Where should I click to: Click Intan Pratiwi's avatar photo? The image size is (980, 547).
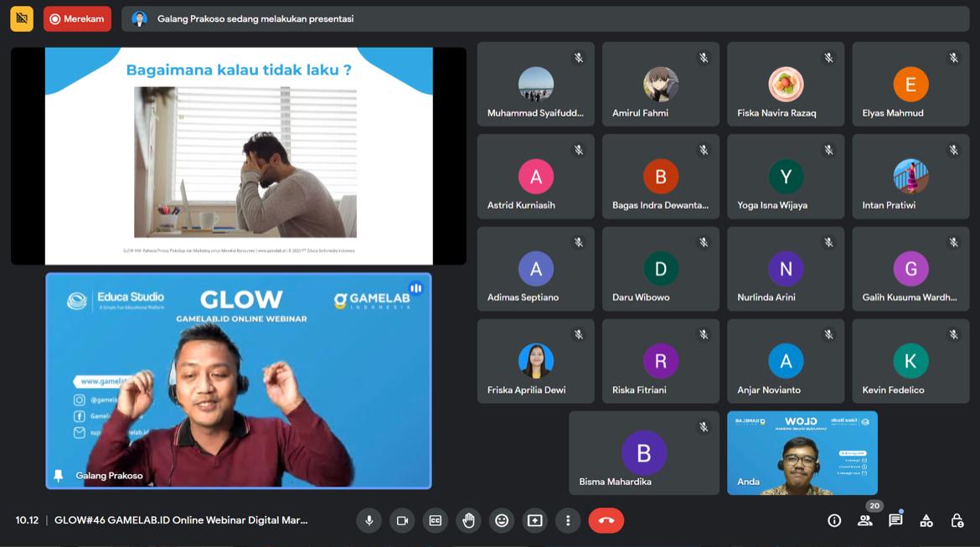click(x=910, y=176)
